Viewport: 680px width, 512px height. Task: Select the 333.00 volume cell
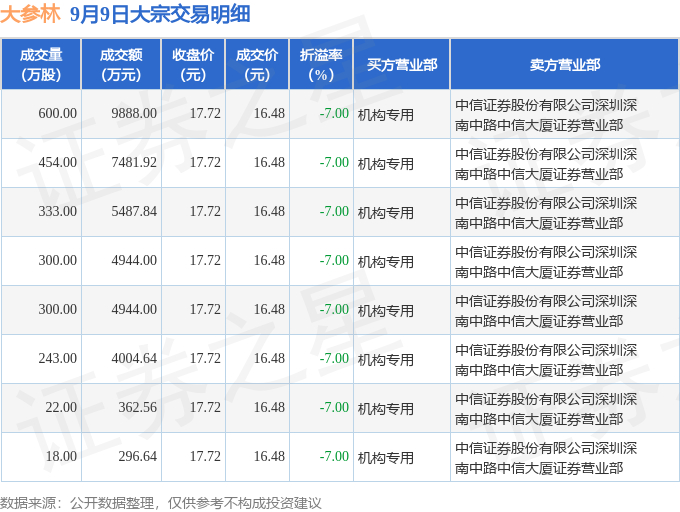point(57,212)
